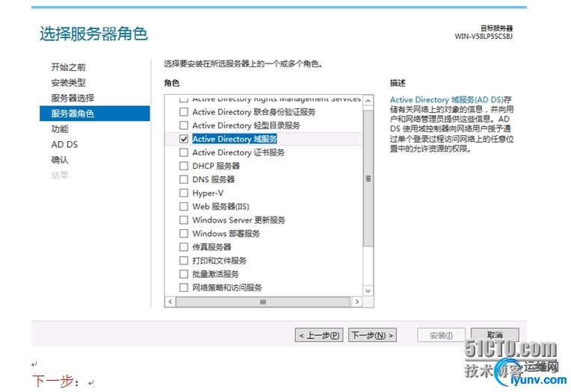571x392 pixels.
Task: Click the roles list scroll-down arrow
Action: click(368, 290)
